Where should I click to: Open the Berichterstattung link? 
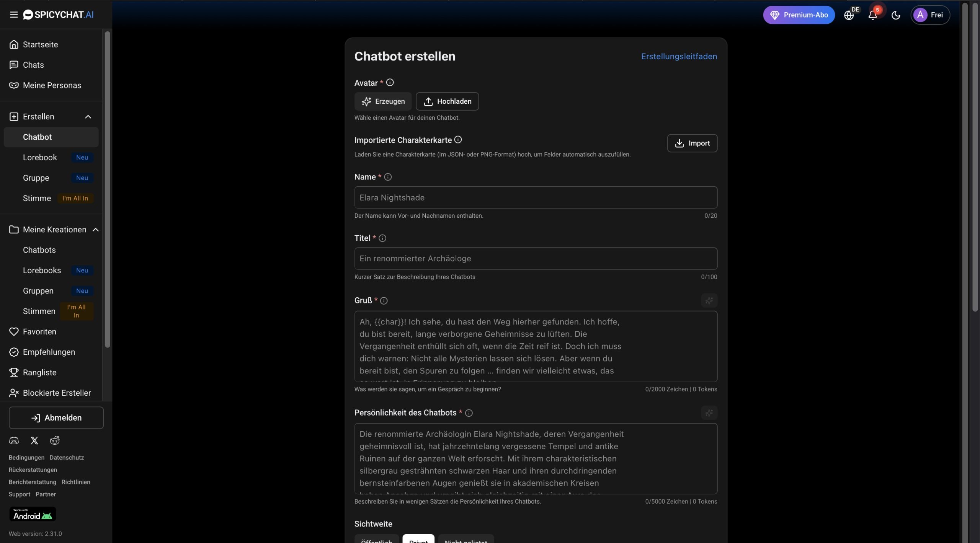33,482
